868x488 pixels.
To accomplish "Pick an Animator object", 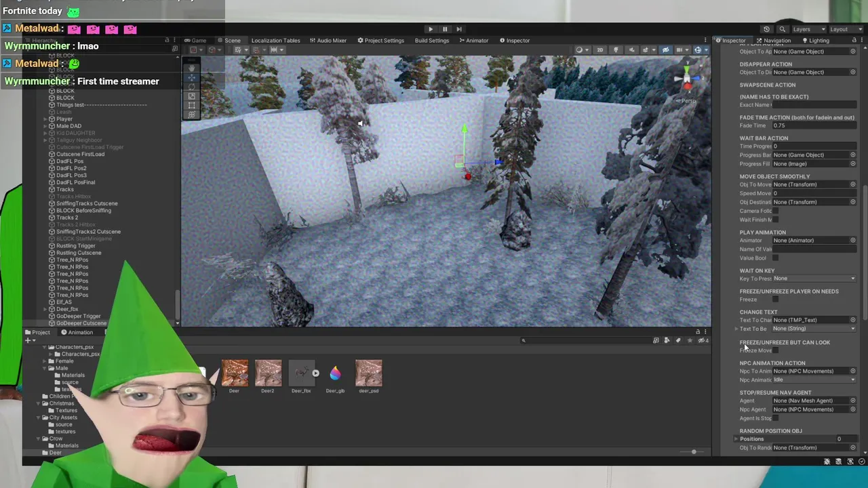I will point(853,240).
